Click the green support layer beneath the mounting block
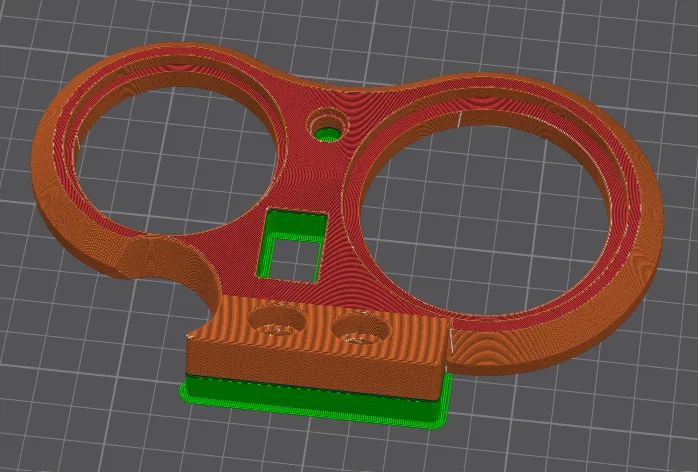 pos(314,403)
